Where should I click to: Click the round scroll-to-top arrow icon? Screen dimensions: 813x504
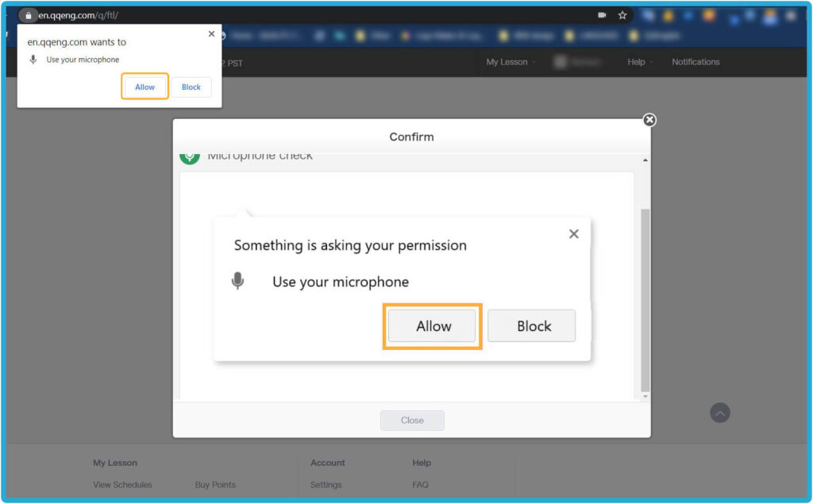click(719, 413)
